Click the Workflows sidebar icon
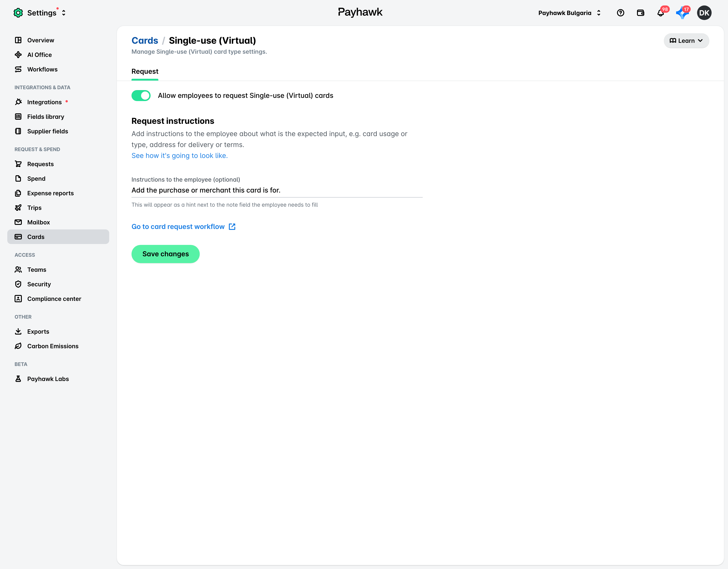728x569 pixels. point(18,69)
